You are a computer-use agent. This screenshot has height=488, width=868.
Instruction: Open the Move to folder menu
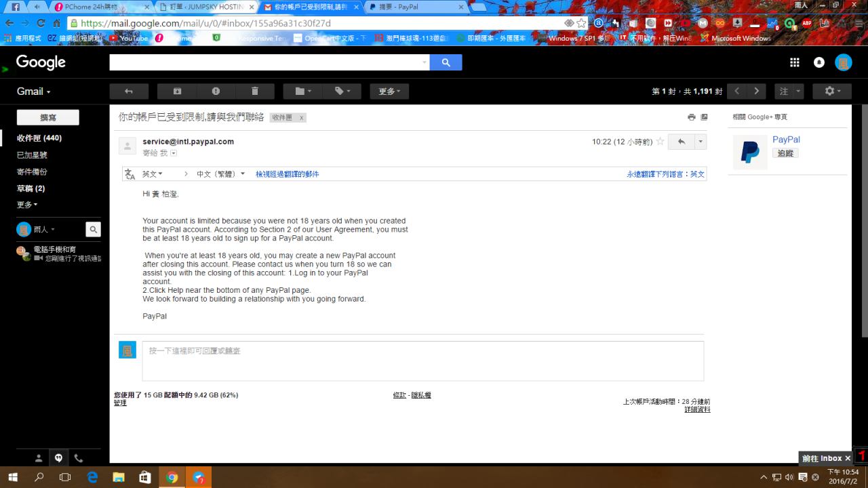tap(302, 91)
